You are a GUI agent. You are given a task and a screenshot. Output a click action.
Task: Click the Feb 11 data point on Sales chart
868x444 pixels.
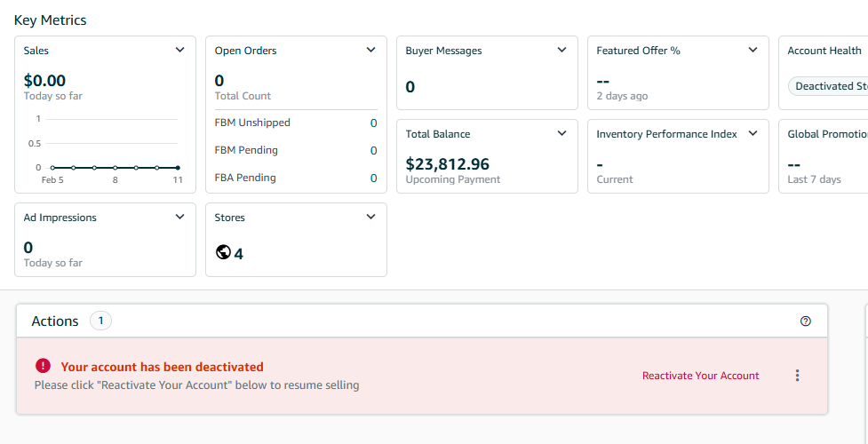178,167
